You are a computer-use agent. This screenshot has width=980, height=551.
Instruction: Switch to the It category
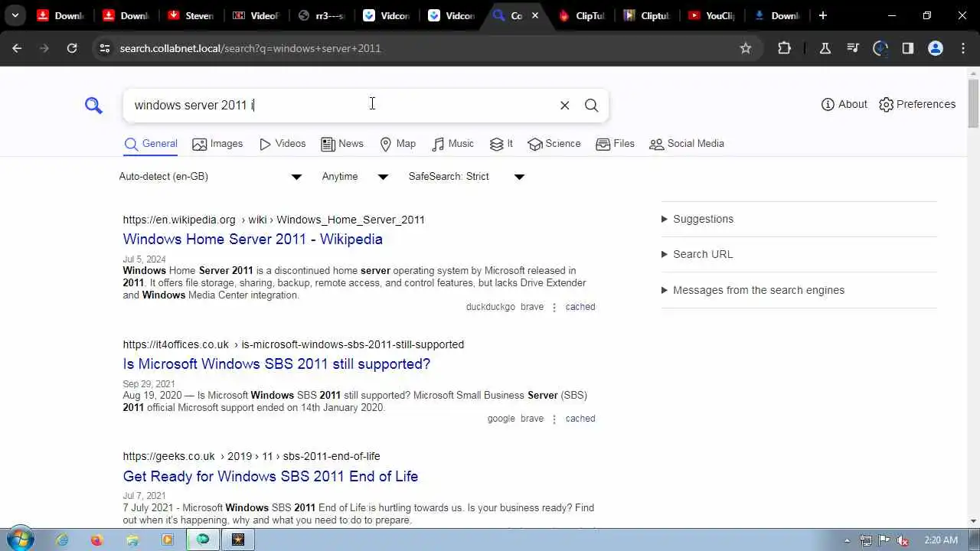501,144
